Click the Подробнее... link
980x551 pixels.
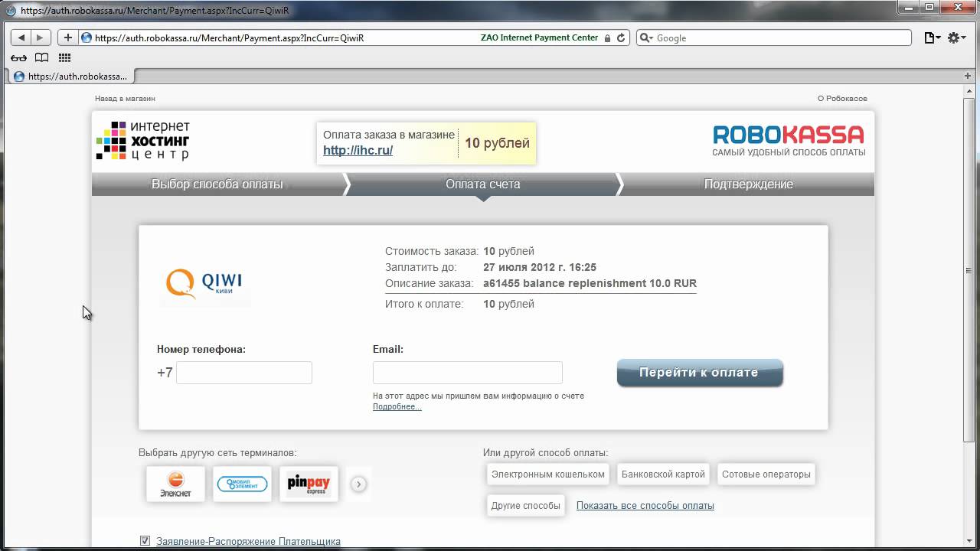[x=397, y=406]
